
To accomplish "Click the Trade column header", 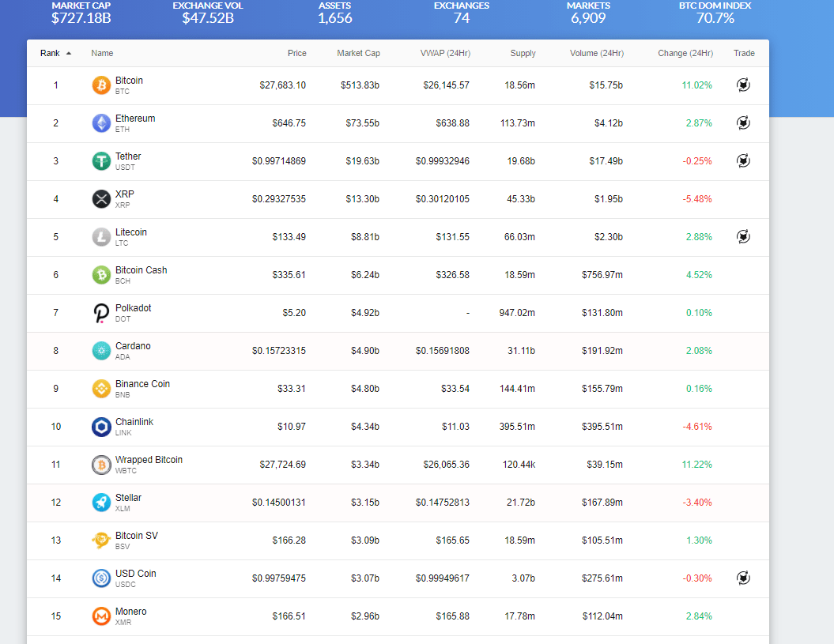I will (x=744, y=53).
